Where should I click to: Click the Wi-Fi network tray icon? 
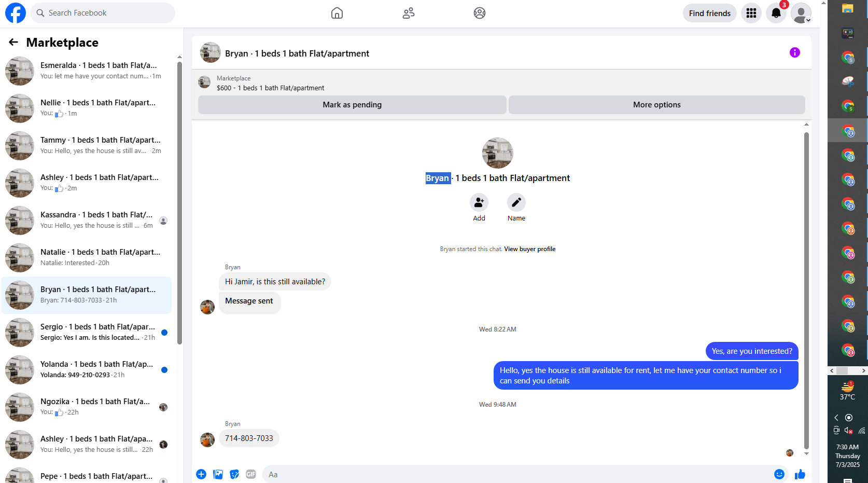pyautogui.click(x=862, y=430)
